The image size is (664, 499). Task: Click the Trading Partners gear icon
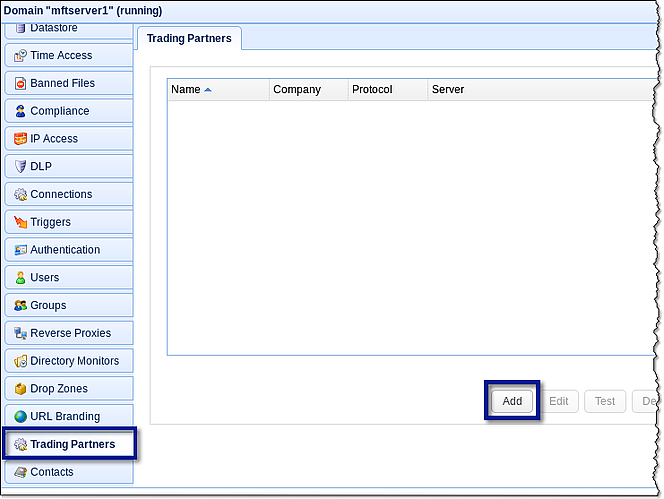pos(20,444)
